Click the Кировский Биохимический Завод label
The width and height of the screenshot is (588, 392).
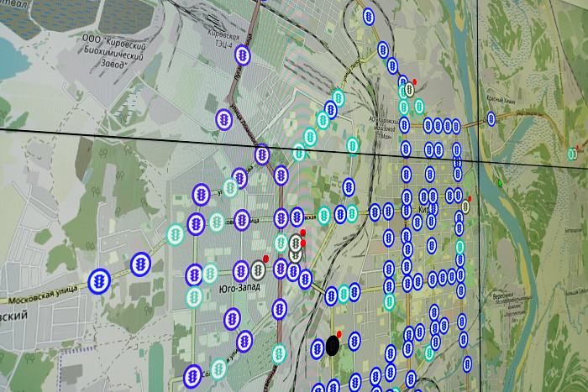[113, 51]
